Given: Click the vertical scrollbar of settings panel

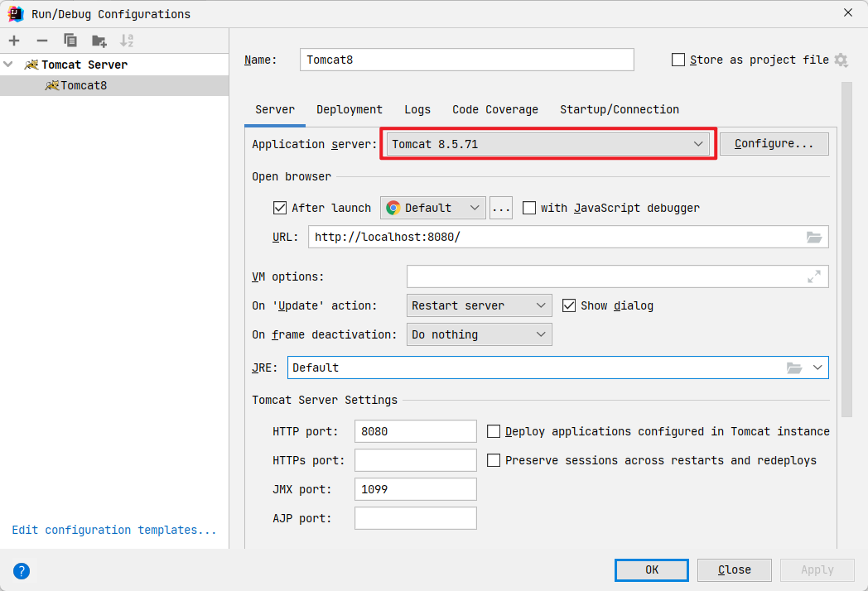Looking at the screenshot, I should [x=846, y=250].
